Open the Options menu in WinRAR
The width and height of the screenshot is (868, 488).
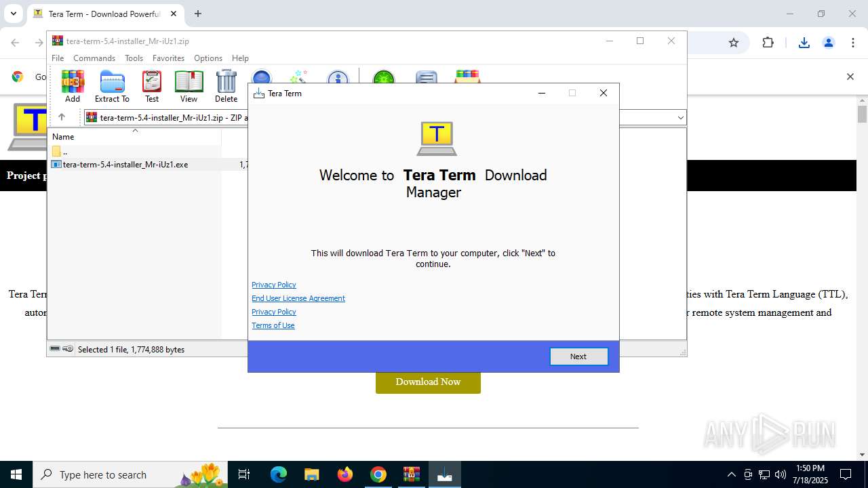click(x=208, y=58)
